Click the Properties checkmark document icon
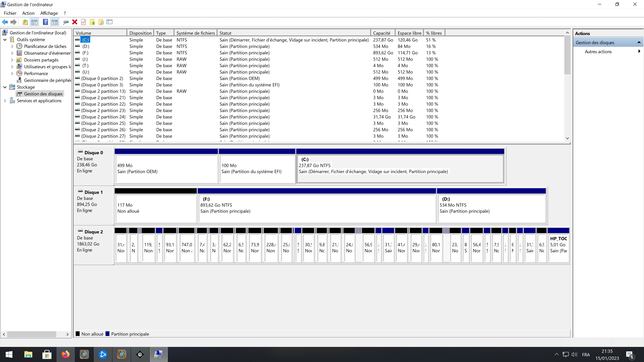The image size is (644, 362). (x=84, y=22)
